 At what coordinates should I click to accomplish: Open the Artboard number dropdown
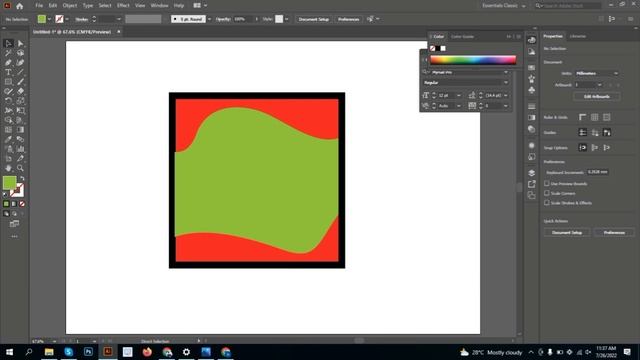[589, 85]
